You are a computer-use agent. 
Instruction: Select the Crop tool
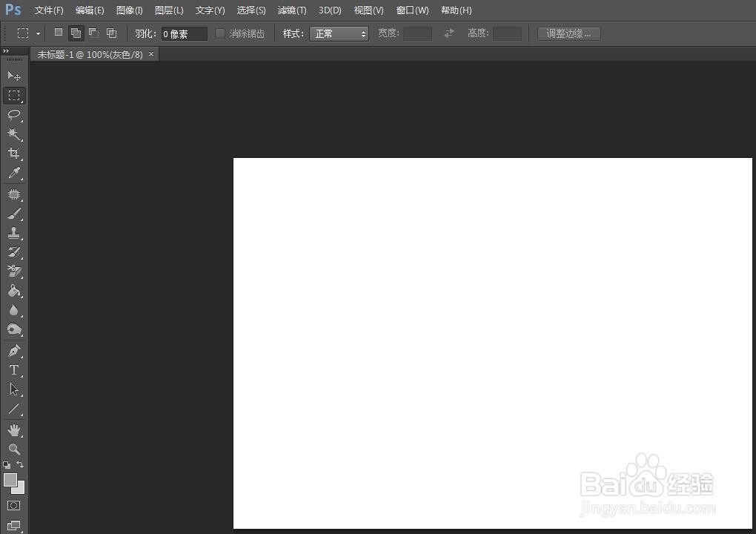(14, 154)
